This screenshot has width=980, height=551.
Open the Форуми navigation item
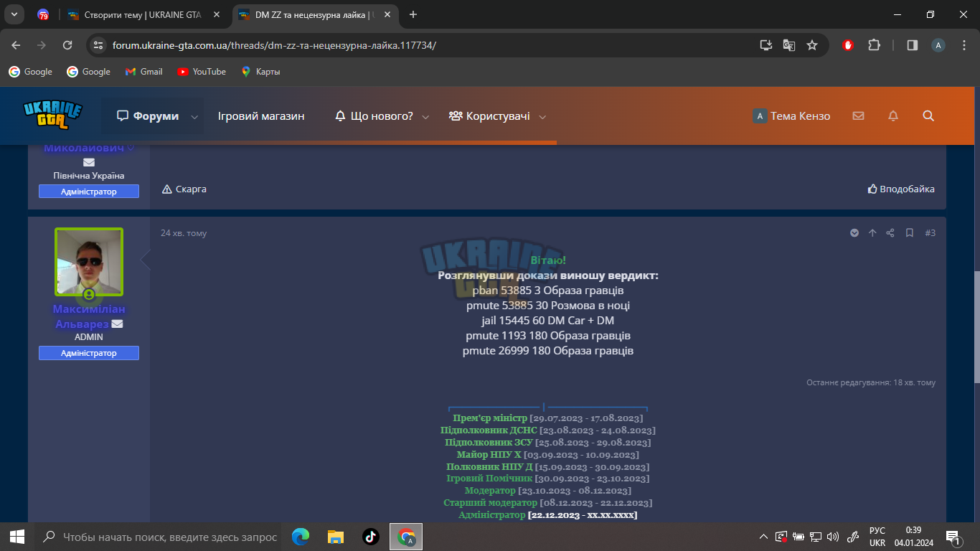148,116
